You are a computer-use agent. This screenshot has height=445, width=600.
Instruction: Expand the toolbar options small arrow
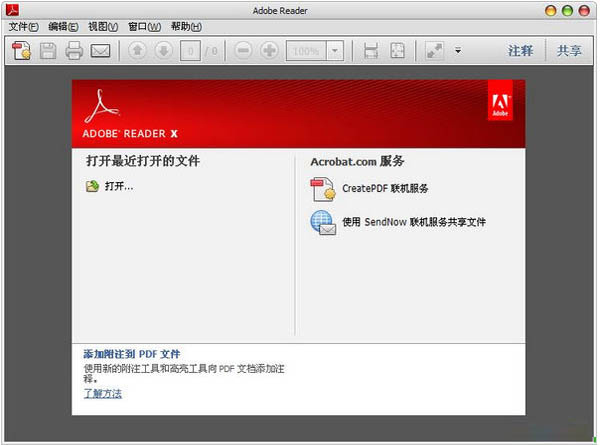(458, 50)
